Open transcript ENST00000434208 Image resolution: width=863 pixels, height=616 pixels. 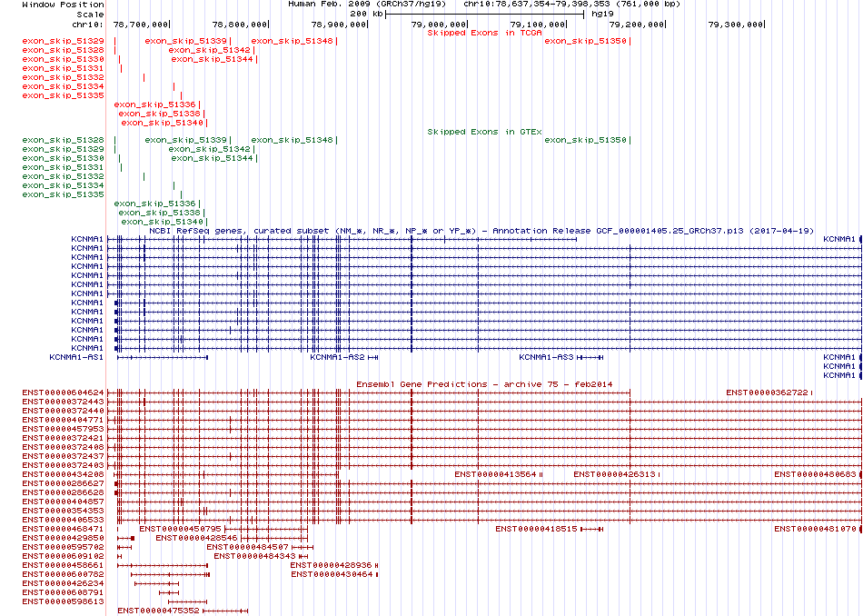[63, 474]
